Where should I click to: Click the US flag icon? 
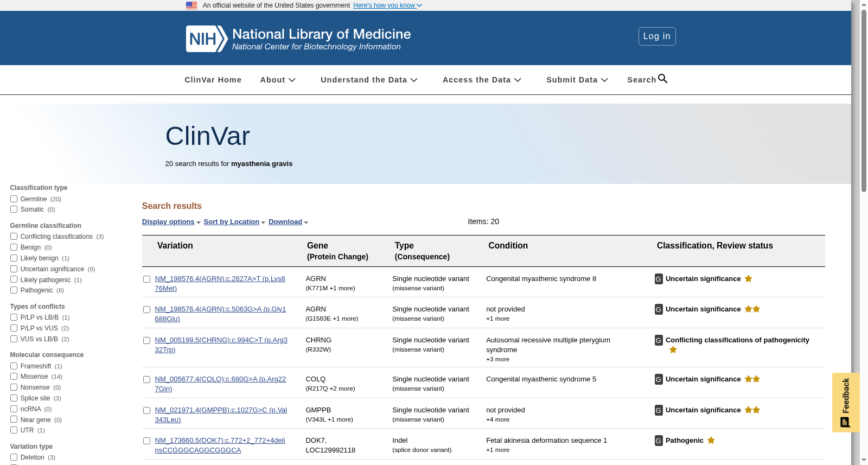point(192,5)
